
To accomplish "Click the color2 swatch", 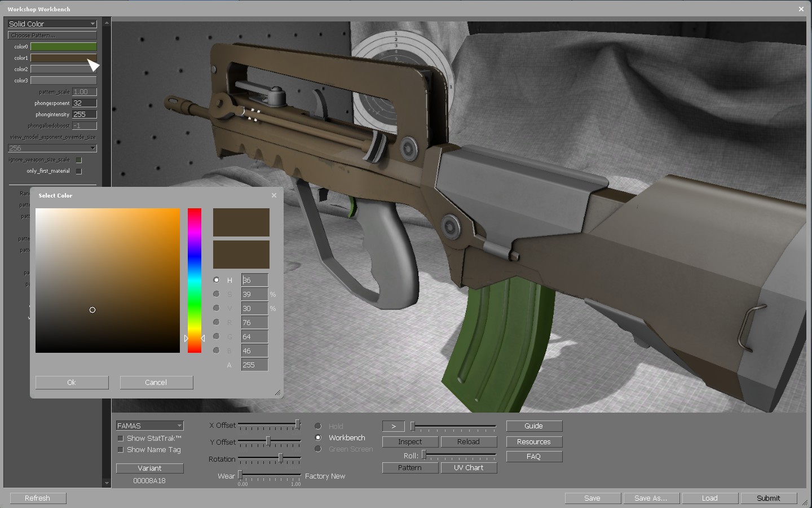I will click(x=64, y=69).
